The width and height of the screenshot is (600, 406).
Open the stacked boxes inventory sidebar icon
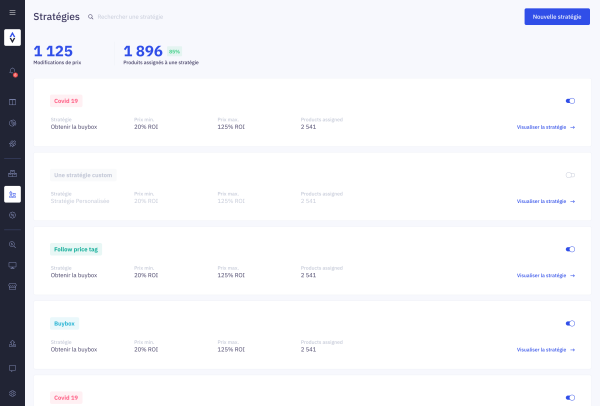(12, 173)
